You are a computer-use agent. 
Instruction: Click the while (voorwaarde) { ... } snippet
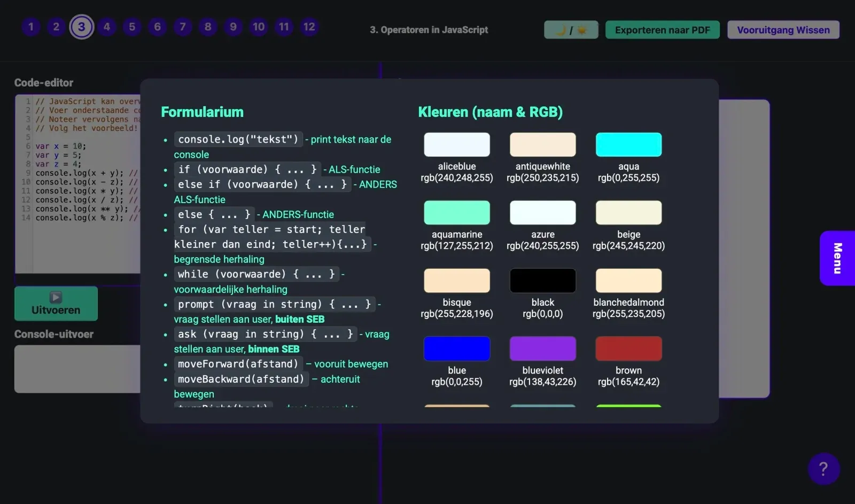tap(256, 274)
